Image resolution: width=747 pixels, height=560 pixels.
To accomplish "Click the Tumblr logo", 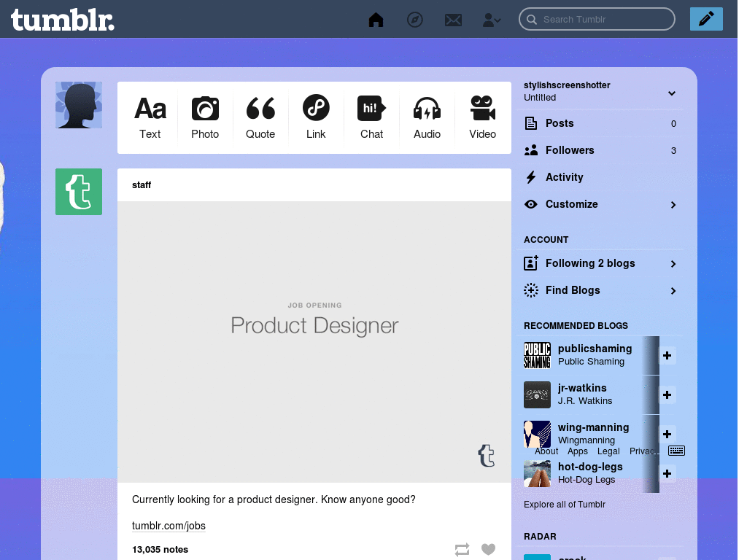I will click(63, 20).
